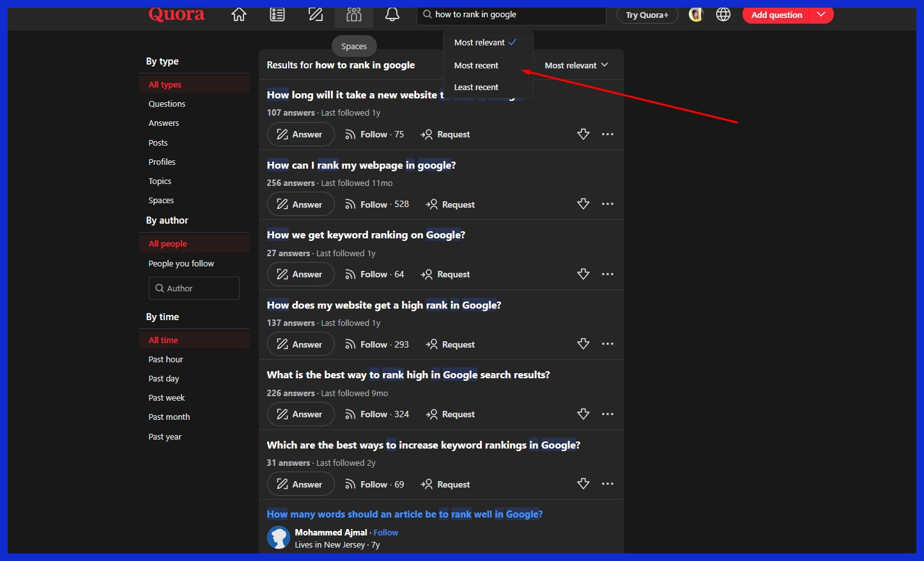Screen dimensions: 924x561
Task: Downvote 'How can I rank my webpage' question
Action: [x=583, y=204]
